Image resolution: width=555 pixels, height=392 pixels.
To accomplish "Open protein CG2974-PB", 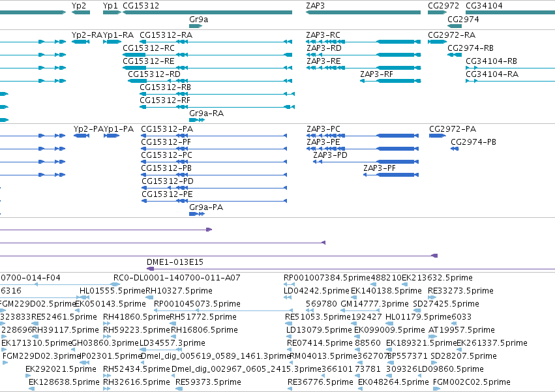I will coord(473,142).
